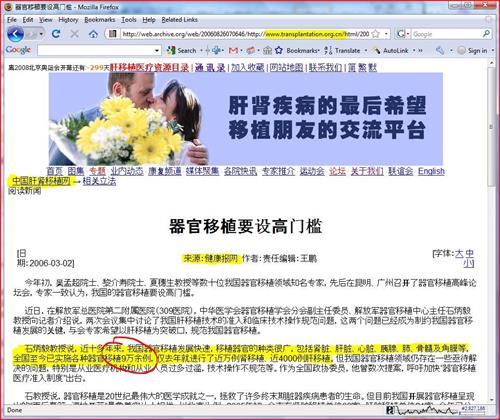Screen dimensions: 500x420
Task: Reload the page with the refresh icon
Action: pos(56,34)
